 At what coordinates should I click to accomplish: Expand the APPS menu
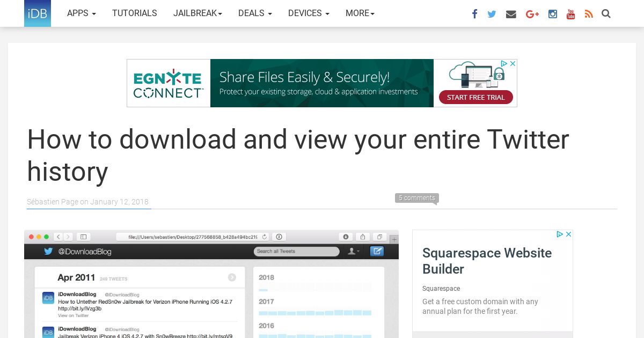pyautogui.click(x=82, y=13)
